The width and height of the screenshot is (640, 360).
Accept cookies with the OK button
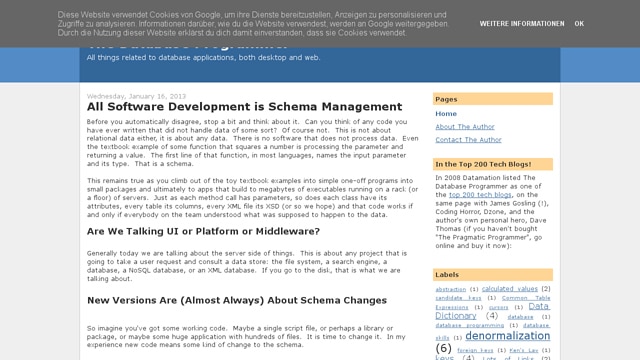pyautogui.click(x=579, y=24)
